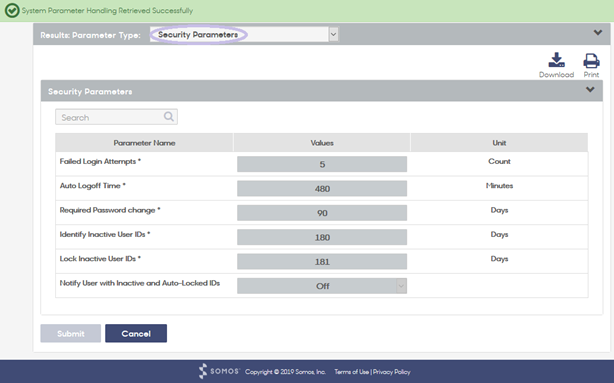Click the Download icon
The width and height of the screenshot is (614, 383).
[556, 60]
